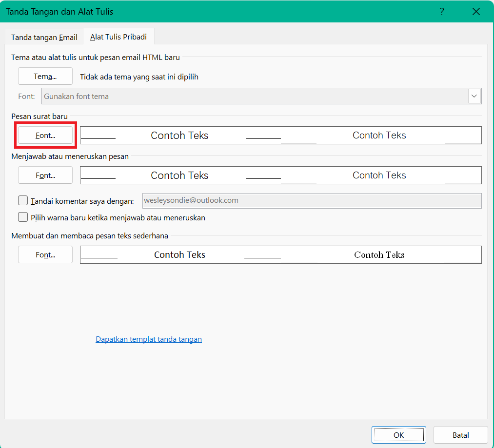Click the Help question mark icon
The image size is (494, 448).
(x=442, y=12)
